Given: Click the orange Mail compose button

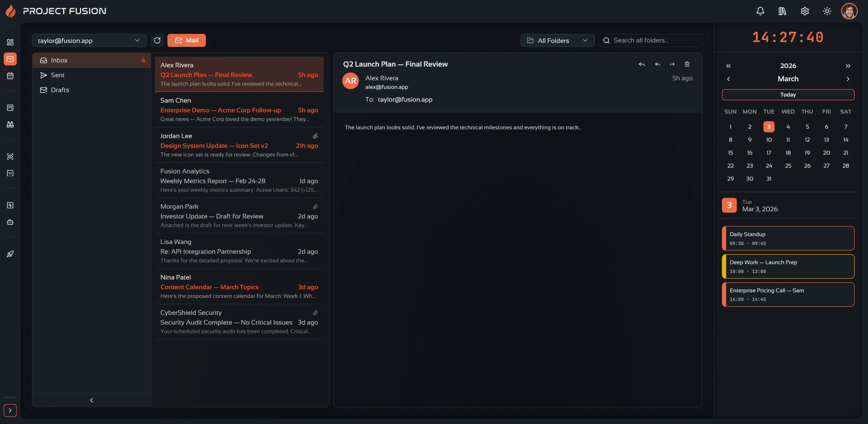Looking at the screenshot, I should (x=186, y=40).
